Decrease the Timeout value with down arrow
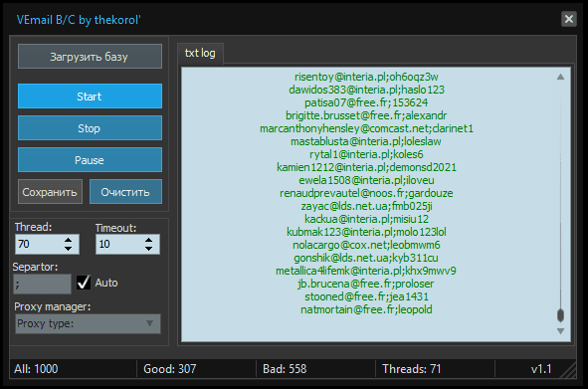Screen dimensions: 588x389 point(149,249)
